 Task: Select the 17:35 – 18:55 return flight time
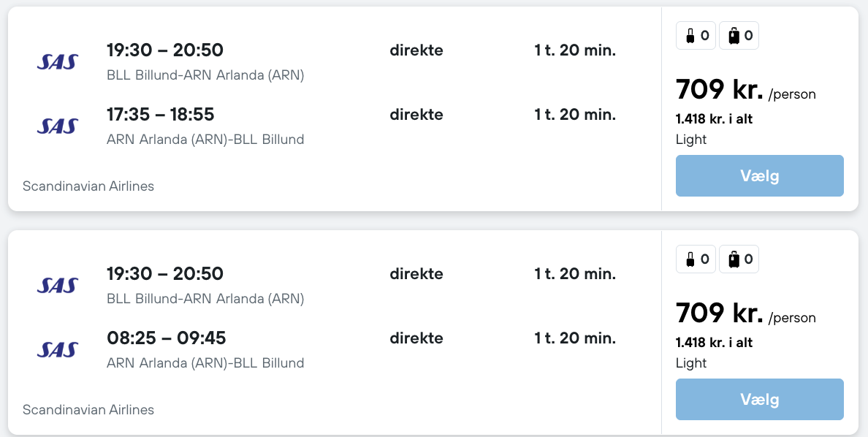pos(161,115)
